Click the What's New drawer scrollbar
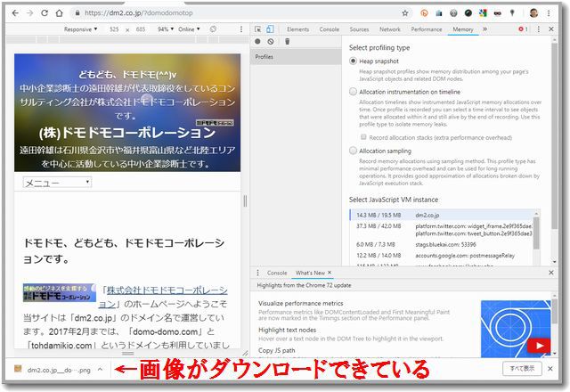 point(554,311)
